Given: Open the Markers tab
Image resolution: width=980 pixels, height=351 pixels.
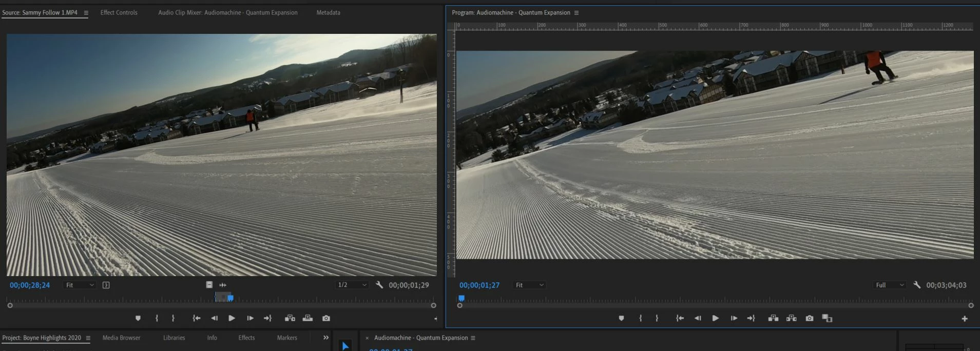Looking at the screenshot, I should click(x=287, y=338).
